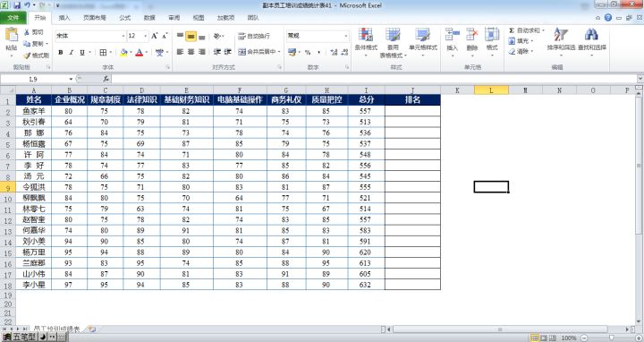Apply accounting number format icon
Screen dimensions: 644x342
click(x=292, y=52)
